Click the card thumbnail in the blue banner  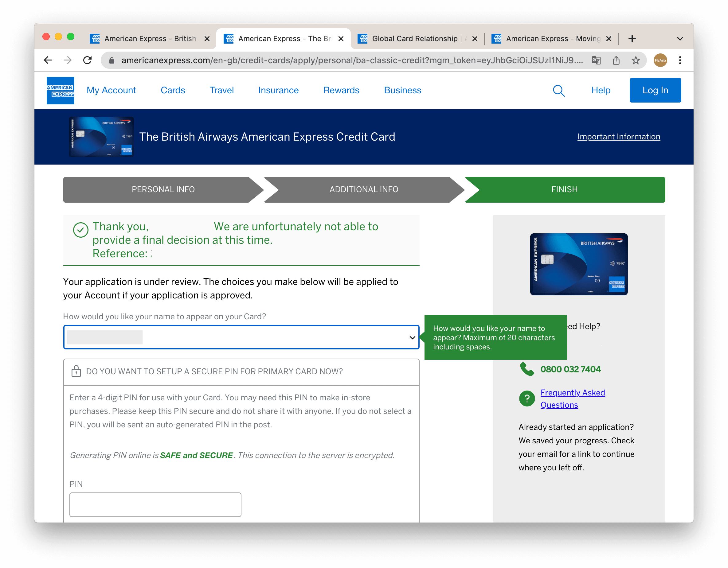point(101,137)
